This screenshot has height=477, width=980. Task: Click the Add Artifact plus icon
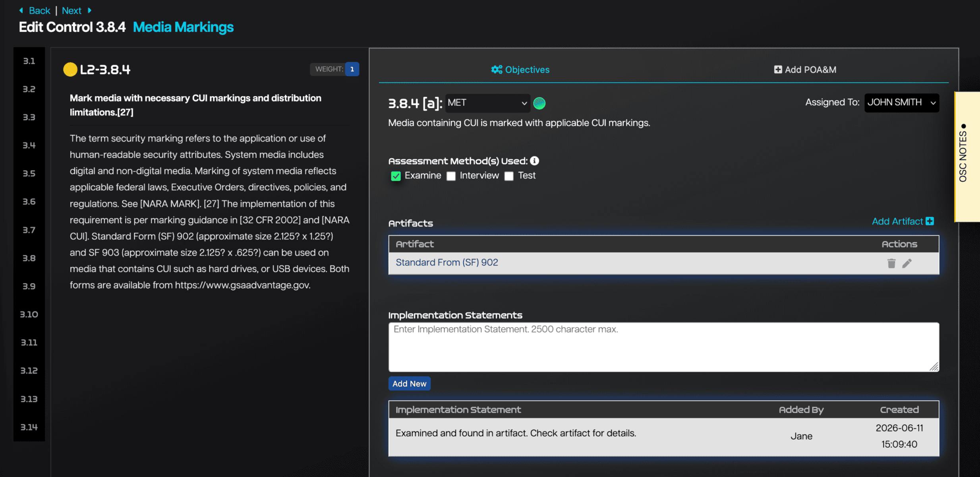930,221
